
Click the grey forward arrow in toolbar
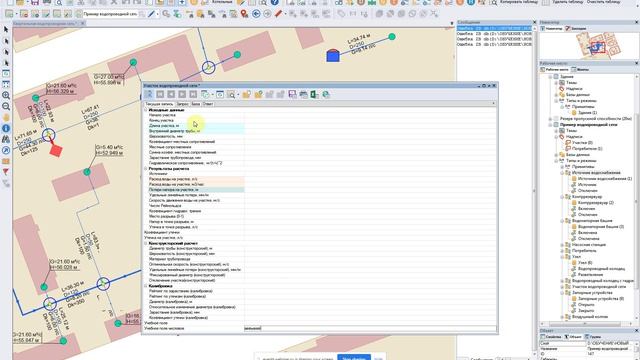click(267, 14)
